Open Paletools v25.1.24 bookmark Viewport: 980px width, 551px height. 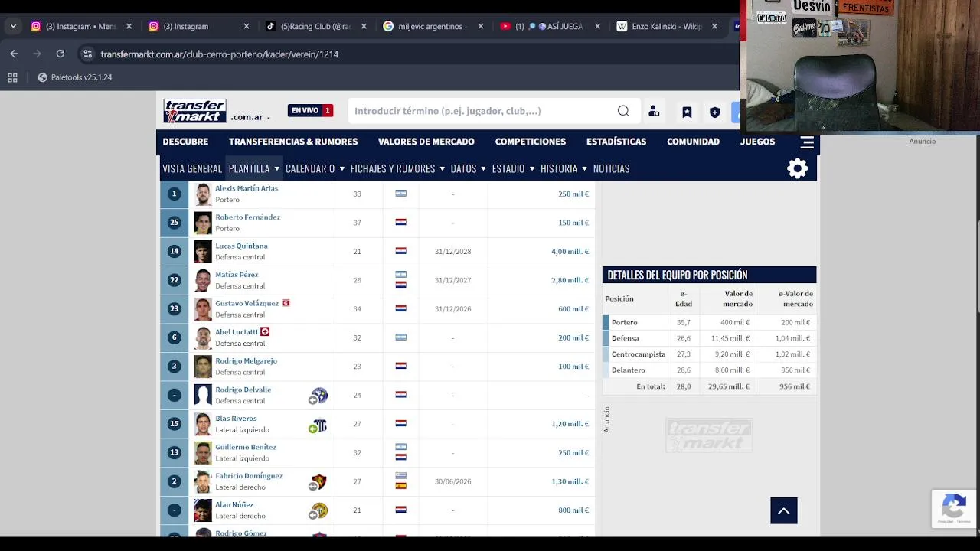coord(75,77)
